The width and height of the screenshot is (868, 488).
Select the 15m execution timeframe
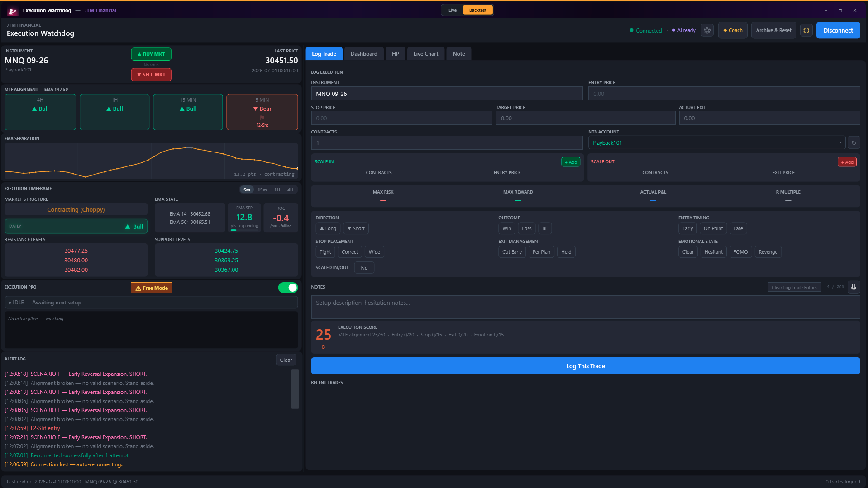(262, 190)
